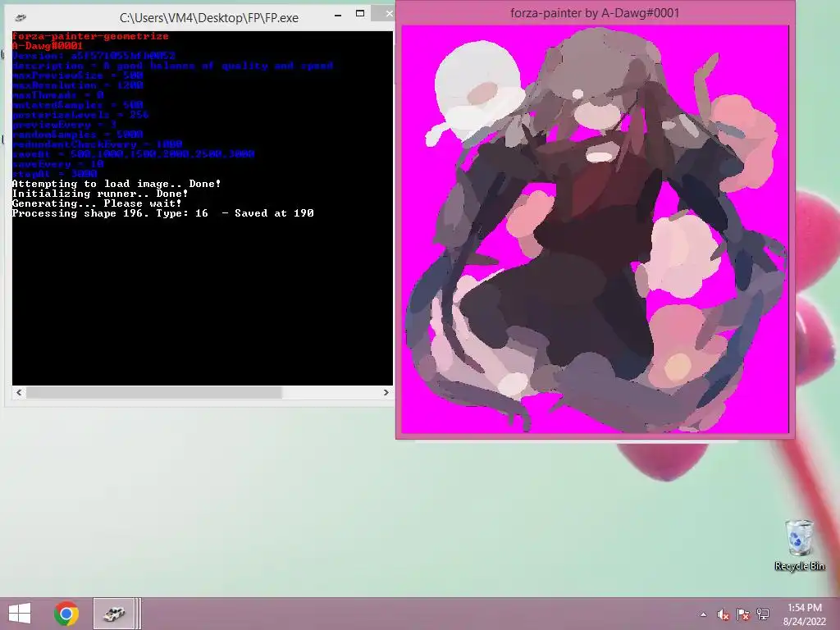This screenshot has height=630, width=840.
Task: Click the 'maxThreads = 0' line
Action: point(58,95)
